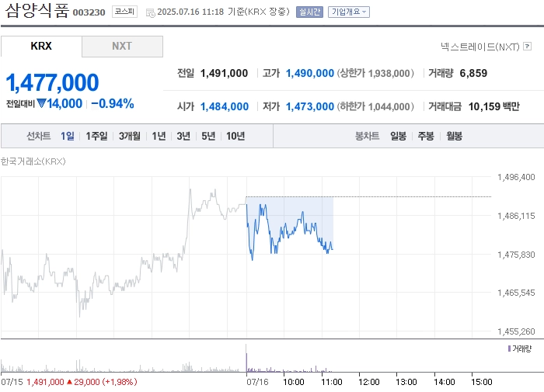Click the 거래량 legend marker

[x=509, y=349]
